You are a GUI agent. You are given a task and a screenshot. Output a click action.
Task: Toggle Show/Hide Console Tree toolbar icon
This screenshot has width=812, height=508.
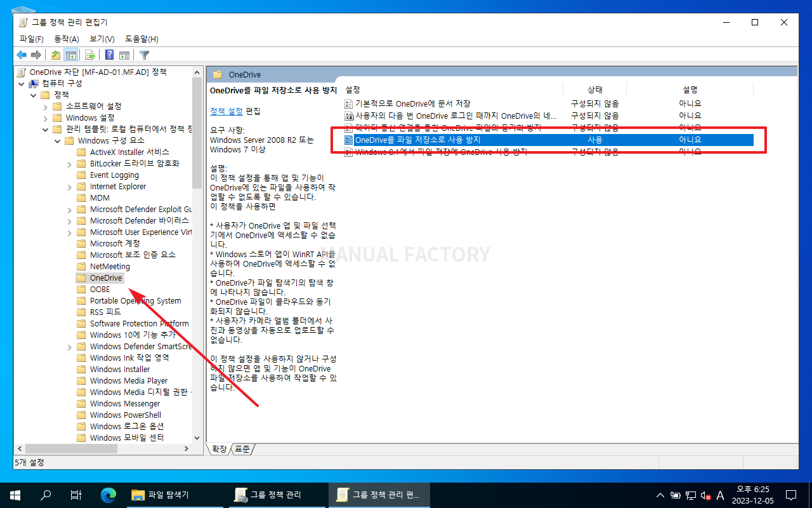[70, 55]
